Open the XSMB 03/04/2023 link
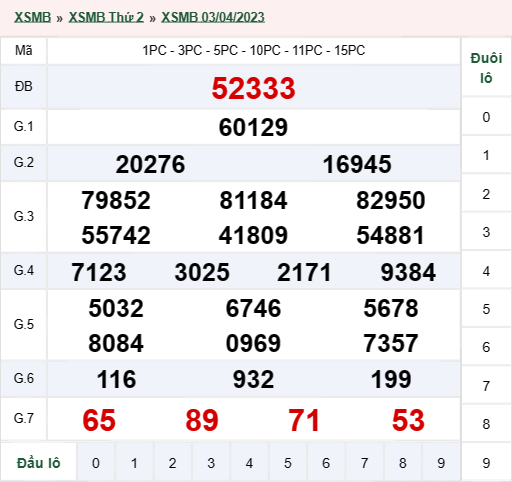 (x=213, y=17)
